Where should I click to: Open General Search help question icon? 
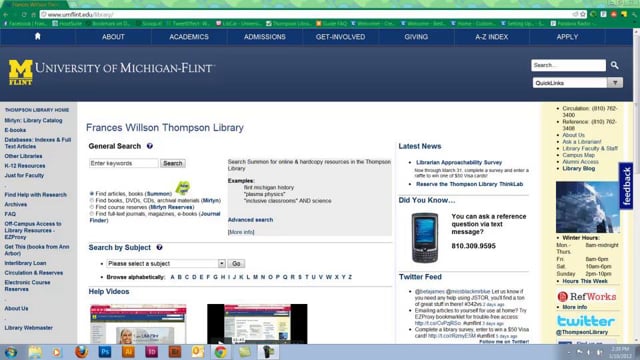[x=150, y=146]
